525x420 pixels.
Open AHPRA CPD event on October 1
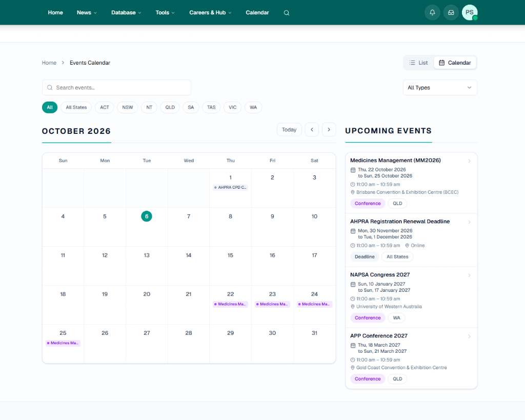click(x=230, y=188)
